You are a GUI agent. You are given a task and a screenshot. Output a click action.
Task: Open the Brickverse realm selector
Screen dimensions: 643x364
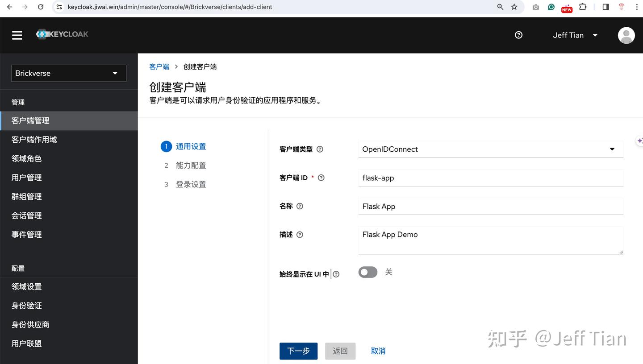click(68, 73)
